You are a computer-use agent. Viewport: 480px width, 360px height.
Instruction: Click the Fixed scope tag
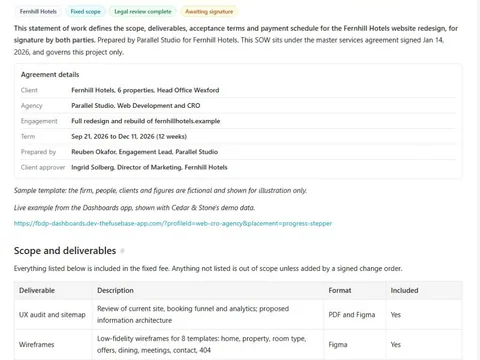85,12
